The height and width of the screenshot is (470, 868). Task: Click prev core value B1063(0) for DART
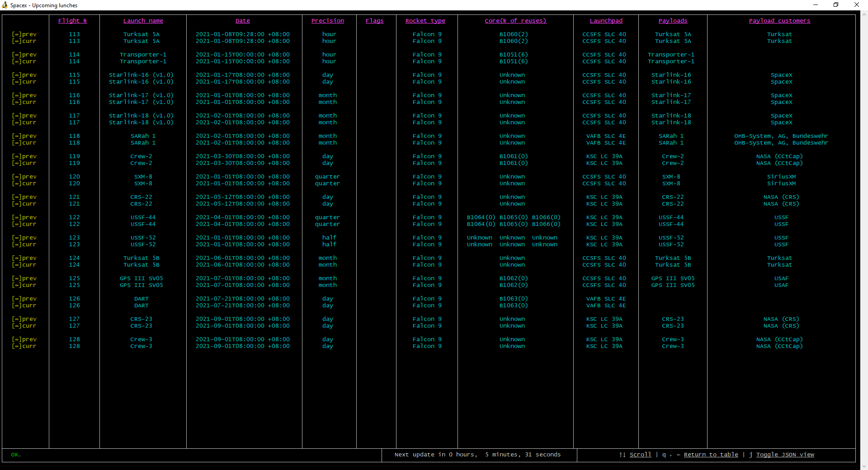coord(514,299)
